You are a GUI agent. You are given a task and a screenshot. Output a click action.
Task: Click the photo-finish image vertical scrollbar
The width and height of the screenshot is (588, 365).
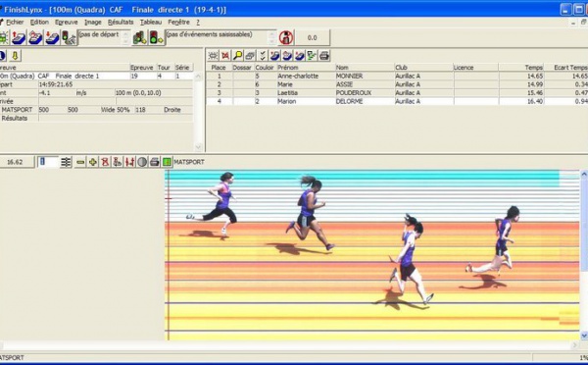click(x=583, y=254)
